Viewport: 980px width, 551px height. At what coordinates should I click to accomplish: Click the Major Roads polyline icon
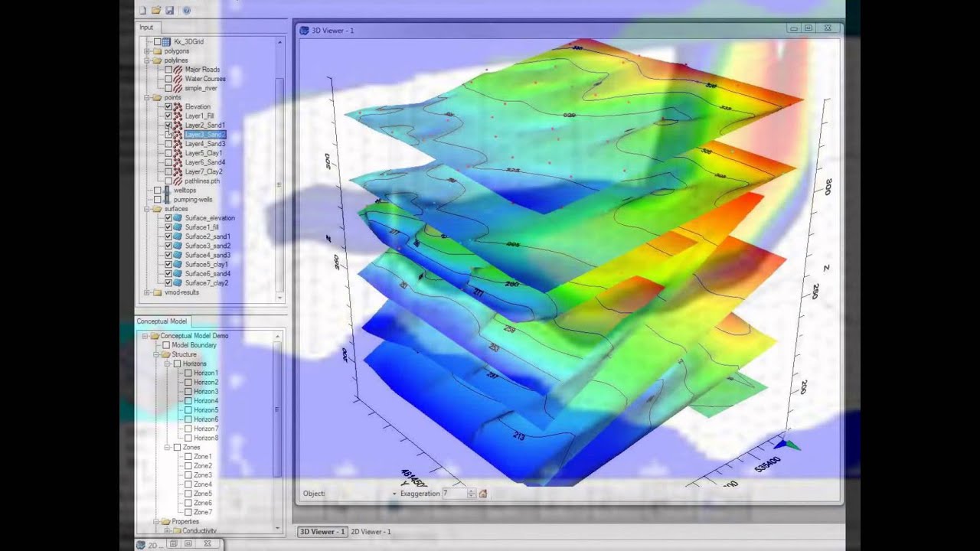(178, 70)
